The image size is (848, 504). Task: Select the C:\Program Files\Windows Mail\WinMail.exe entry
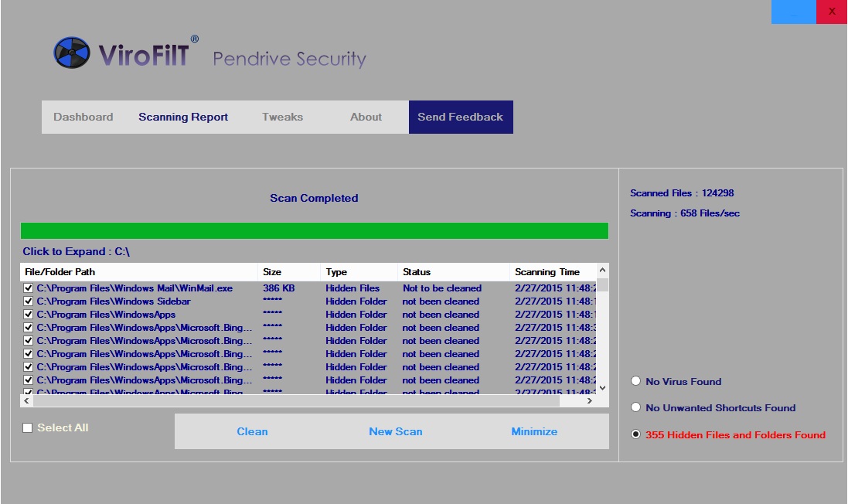(x=135, y=288)
